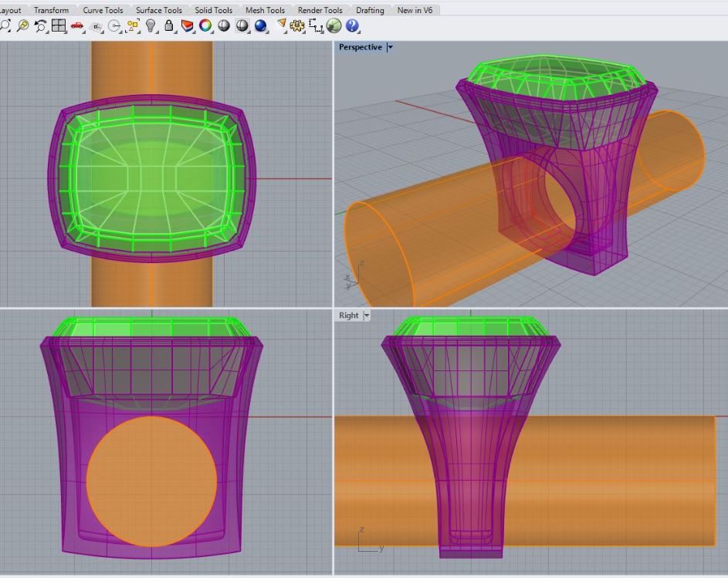Image resolution: width=728 pixels, height=578 pixels.
Task: Open the gear Options icon
Action: point(298,25)
